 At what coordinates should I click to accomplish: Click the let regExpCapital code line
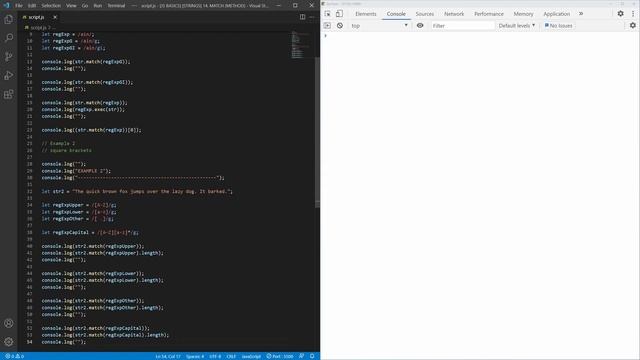90,232
